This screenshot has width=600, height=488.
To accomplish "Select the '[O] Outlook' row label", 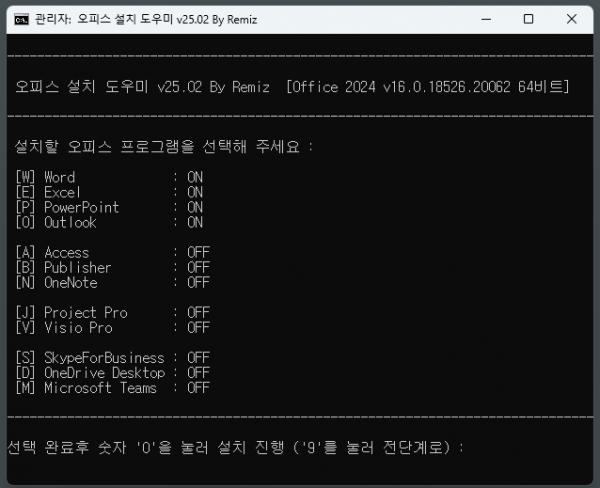I will coord(56,222).
